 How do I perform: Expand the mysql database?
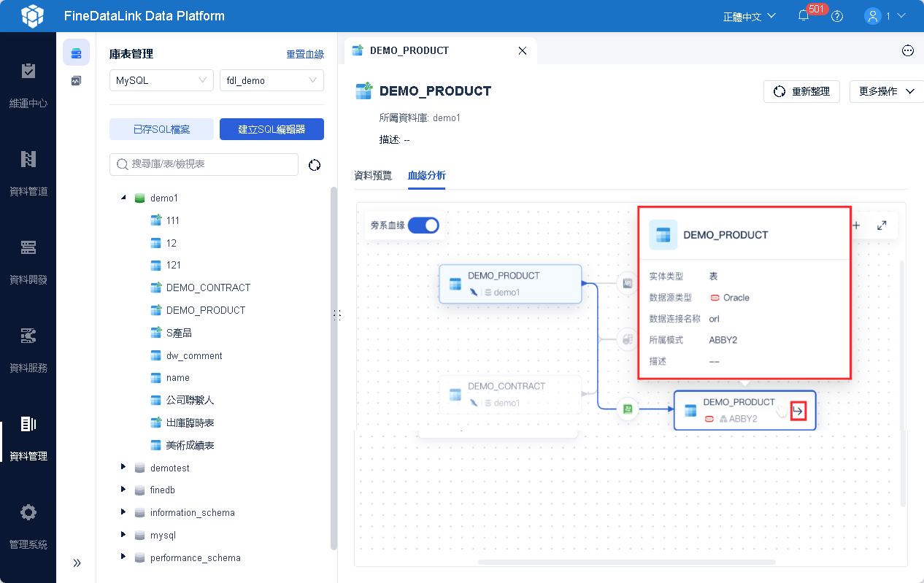[x=123, y=535]
